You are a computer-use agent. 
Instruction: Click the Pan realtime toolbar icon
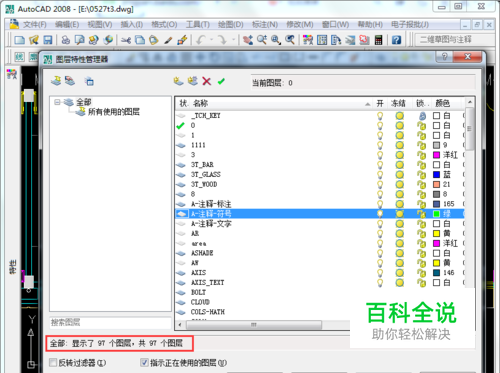coord(248,40)
